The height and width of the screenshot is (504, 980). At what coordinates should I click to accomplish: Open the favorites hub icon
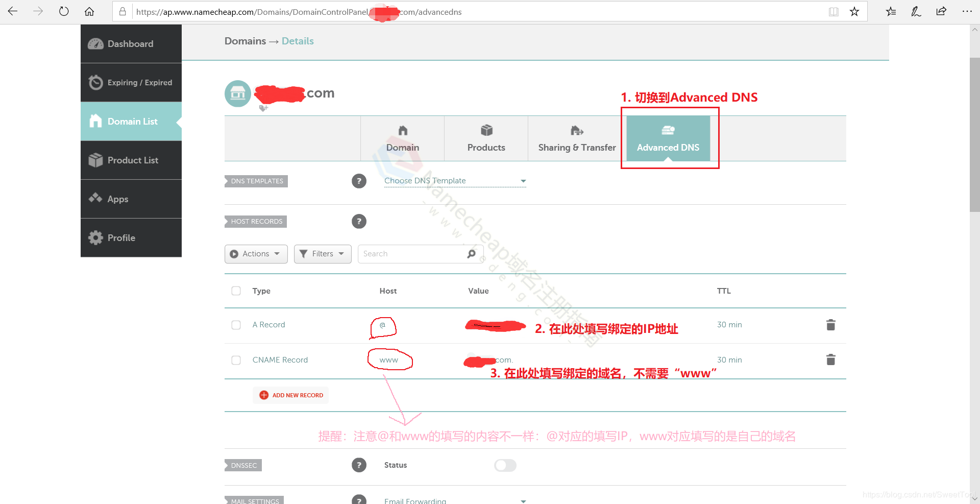(891, 11)
